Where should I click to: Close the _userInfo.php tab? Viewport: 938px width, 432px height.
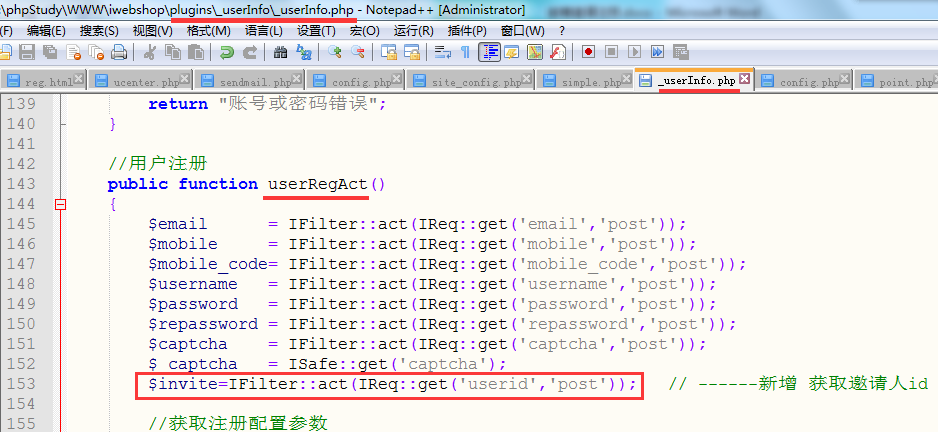[x=744, y=78]
